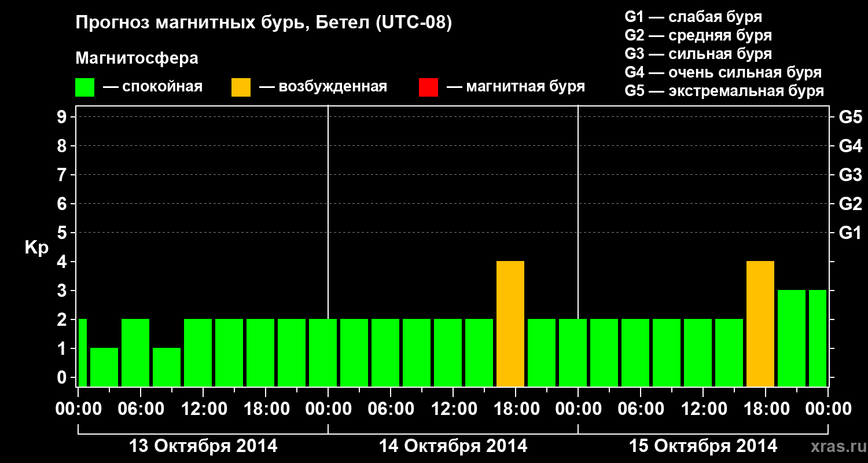Click the '18:00' time label under 15 October

click(x=766, y=409)
